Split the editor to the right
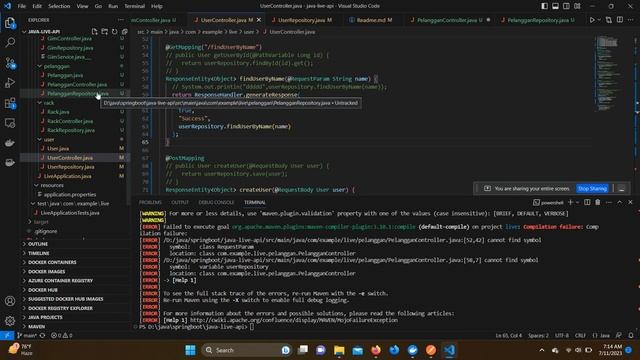Image resolution: width=640 pixels, height=360 pixels. [x=620, y=20]
